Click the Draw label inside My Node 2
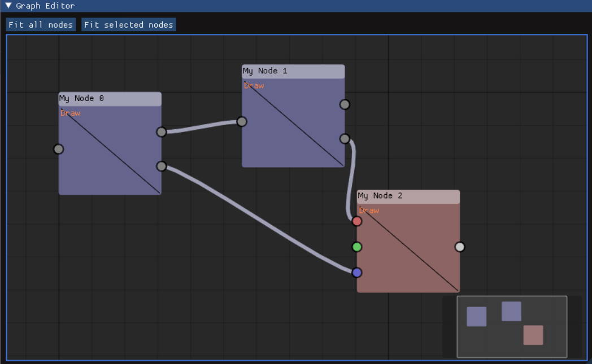 [368, 210]
